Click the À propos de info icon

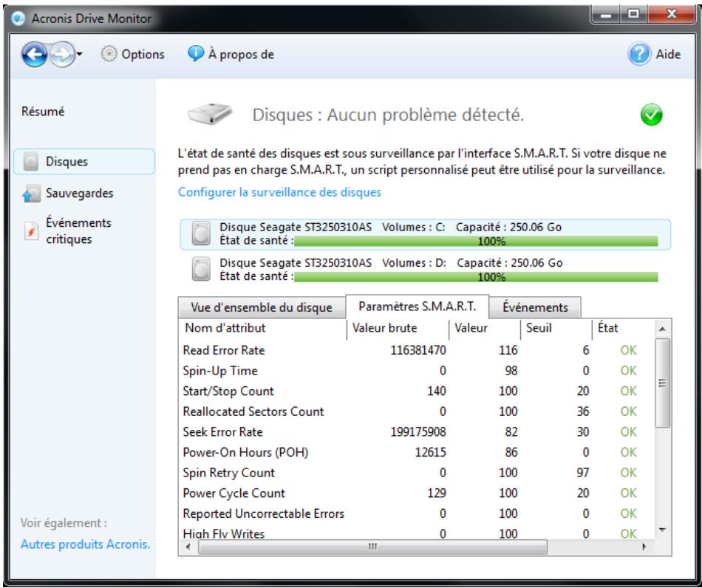pos(195,54)
